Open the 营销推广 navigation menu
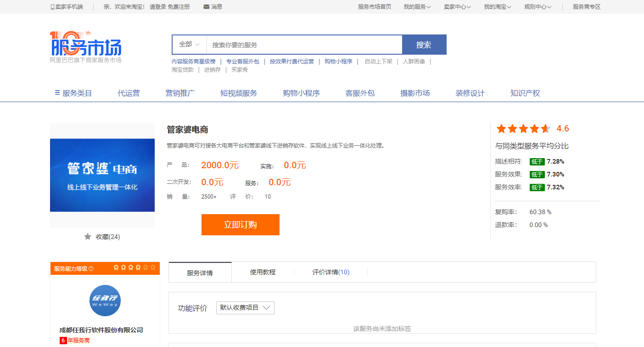This screenshot has height=347, width=644. (x=180, y=93)
